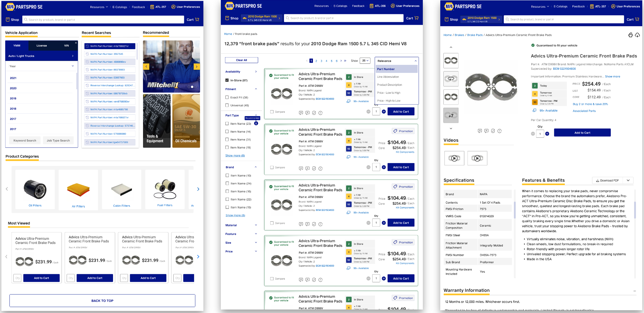
Task: Click the print icon on product page
Action: [x=630, y=35]
